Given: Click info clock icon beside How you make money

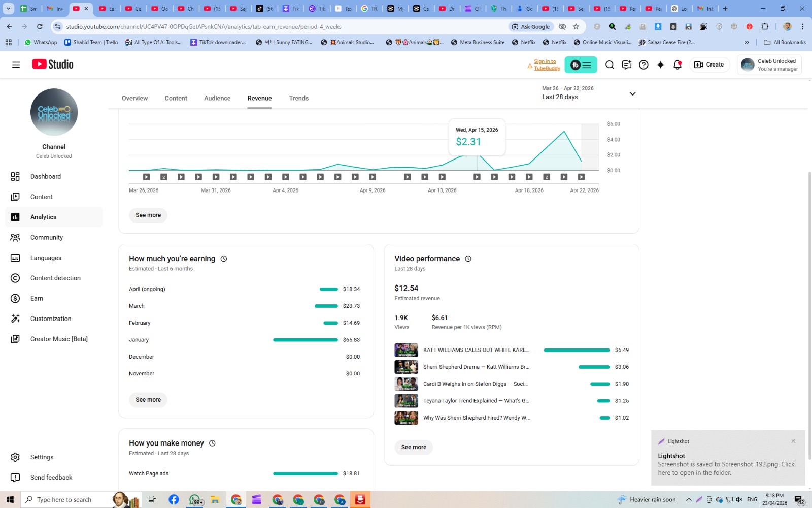Looking at the screenshot, I should (x=212, y=443).
